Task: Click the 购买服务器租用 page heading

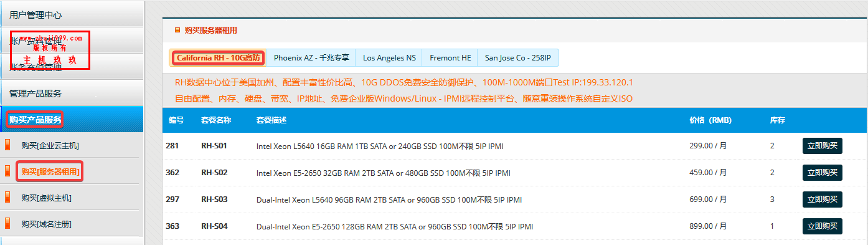Action: click(210, 30)
